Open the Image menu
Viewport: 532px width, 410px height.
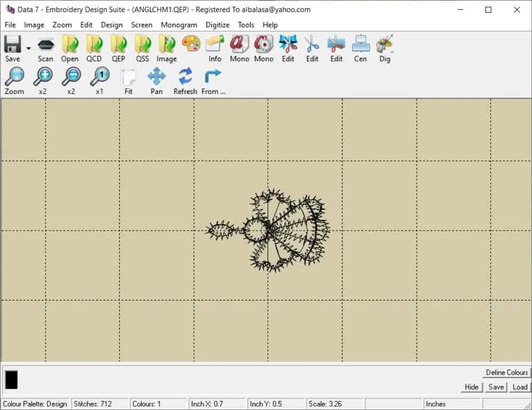[34, 25]
